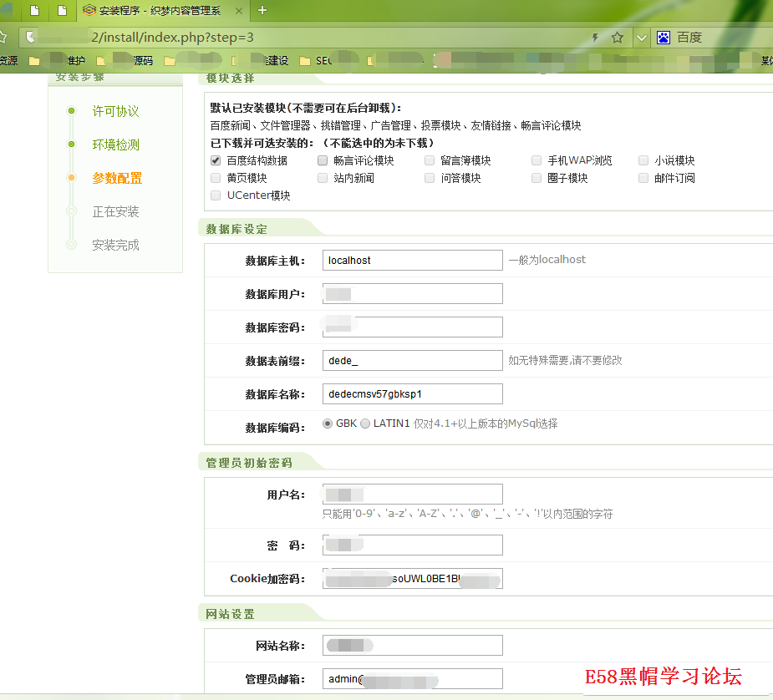
Task: Uncheck the 百度结构数据 module checkbox
Action: 216,160
